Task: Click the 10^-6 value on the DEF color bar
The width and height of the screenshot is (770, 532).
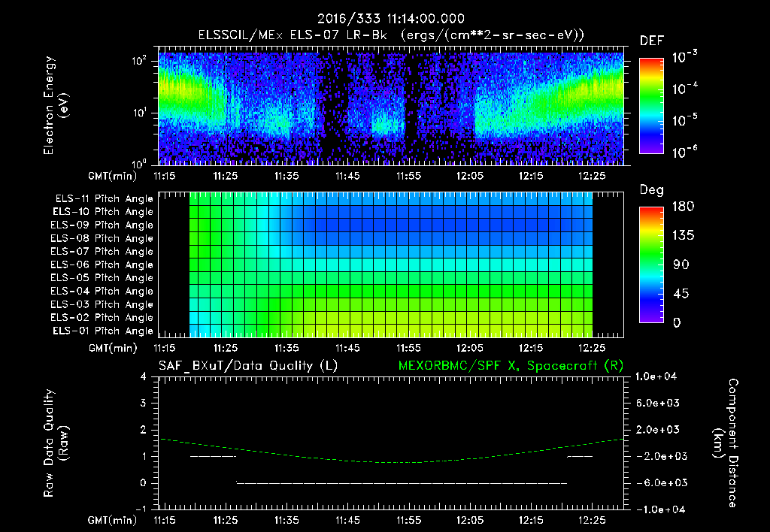Action: click(684, 153)
